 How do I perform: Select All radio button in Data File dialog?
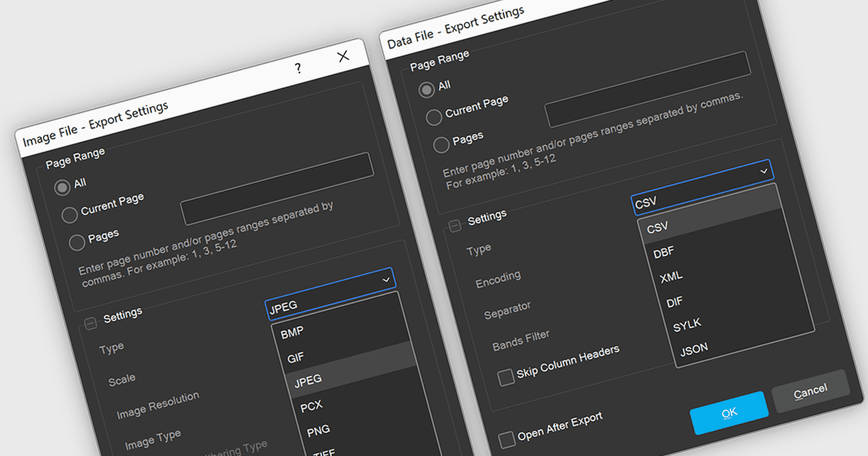pyautogui.click(x=427, y=90)
